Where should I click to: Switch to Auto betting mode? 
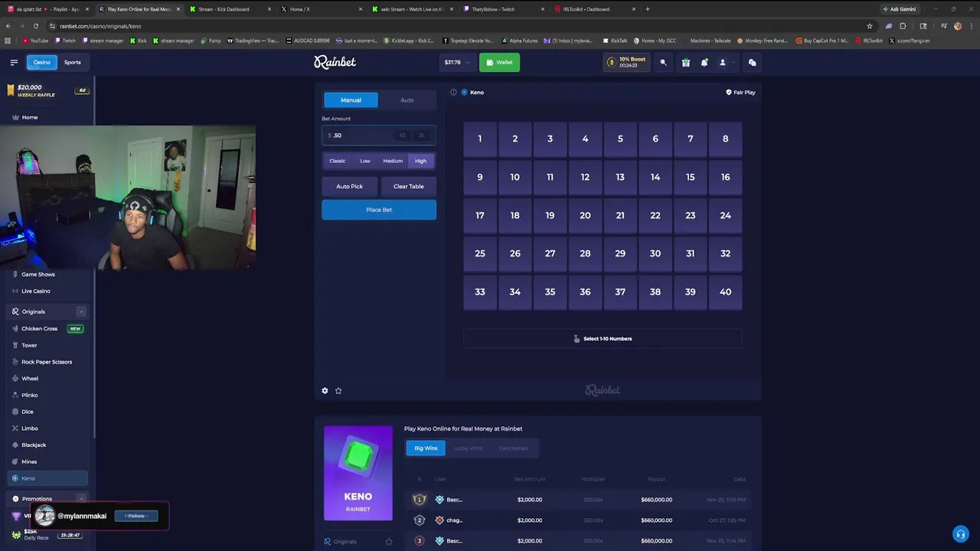(407, 100)
